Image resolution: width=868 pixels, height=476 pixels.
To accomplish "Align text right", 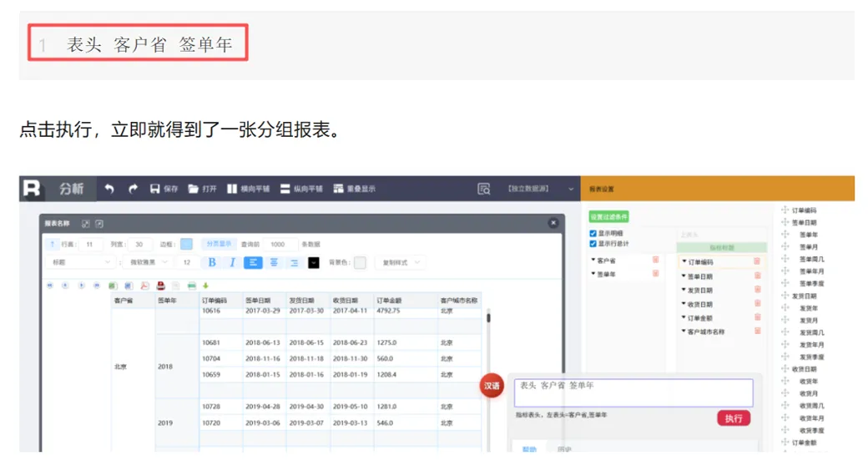I will pyautogui.click(x=294, y=263).
